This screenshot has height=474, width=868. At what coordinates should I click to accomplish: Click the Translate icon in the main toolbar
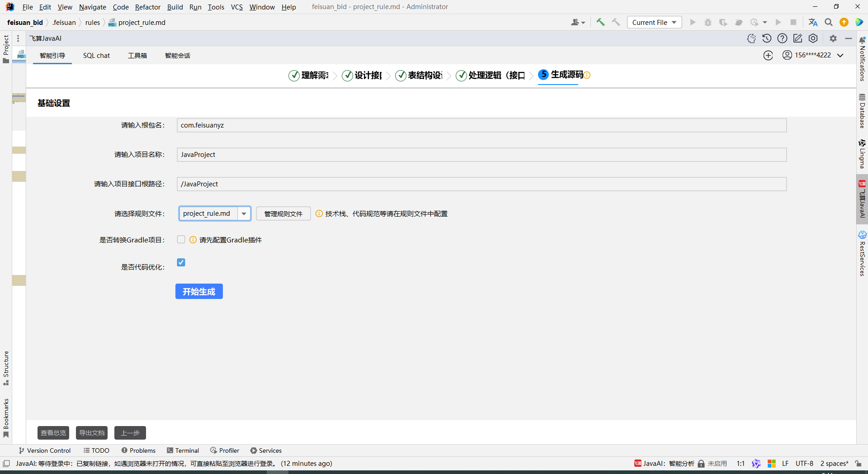coord(813,22)
